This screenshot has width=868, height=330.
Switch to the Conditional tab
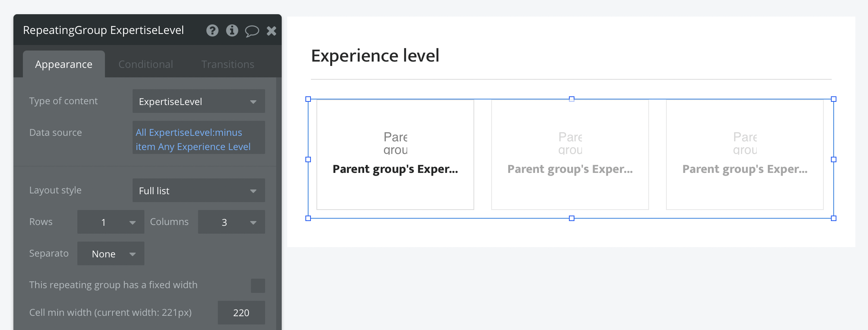tap(146, 64)
